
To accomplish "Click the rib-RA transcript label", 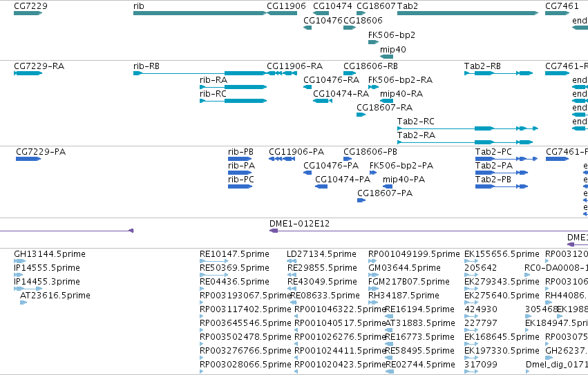I will [x=214, y=80].
